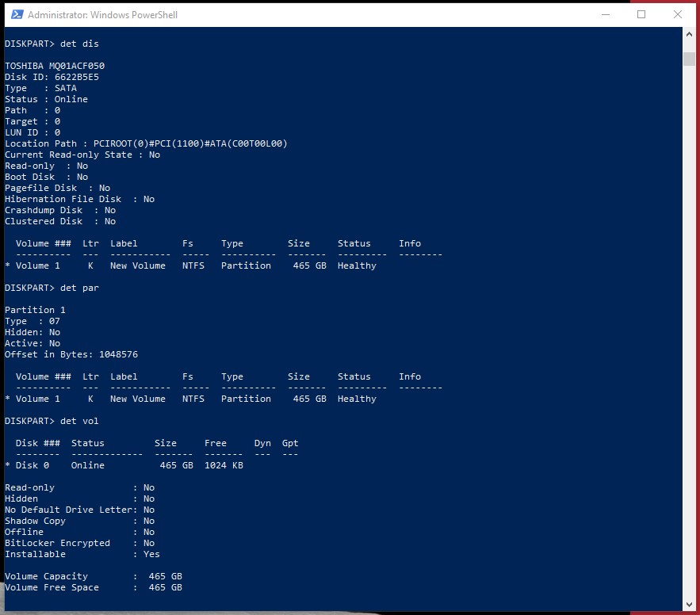Click the title bar text 'Administrator: Windows PowerShell'
The width and height of the screenshot is (700, 615).
[x=103, y=15]
